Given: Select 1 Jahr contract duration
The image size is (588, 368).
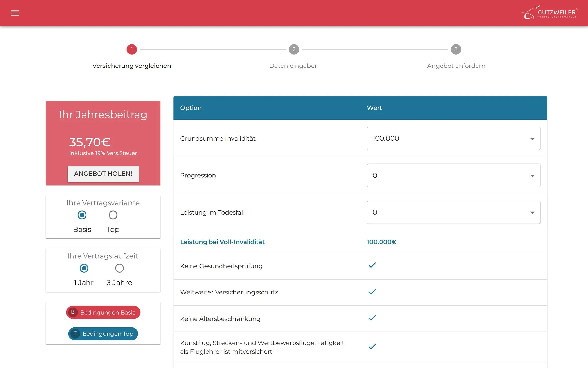Looking at the screenshot, I should click(84, 268).
